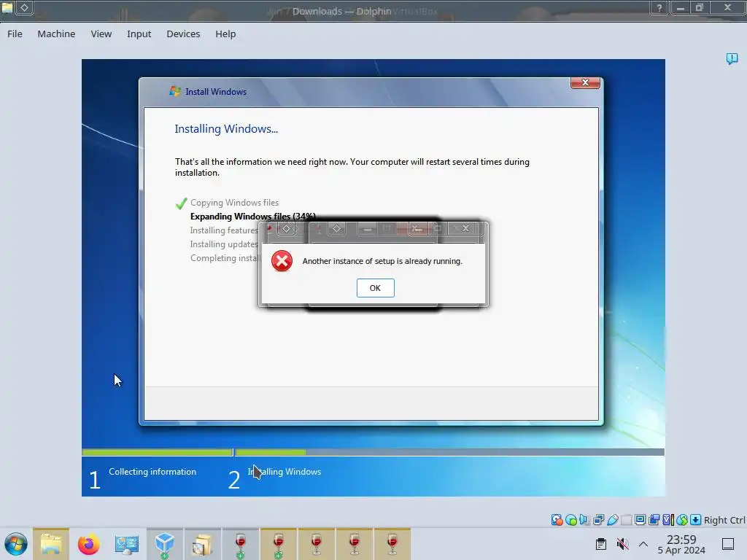
Task: Open the File menu
Action: (15, 34)
